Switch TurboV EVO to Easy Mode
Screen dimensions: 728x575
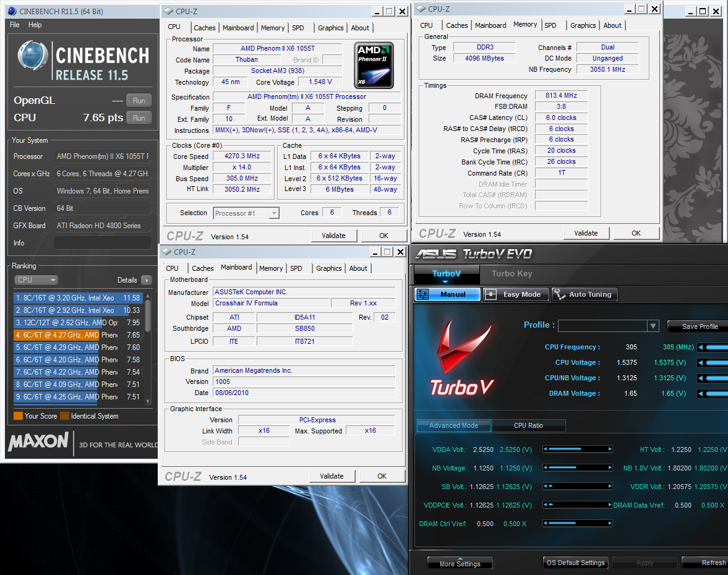[516, 294]
